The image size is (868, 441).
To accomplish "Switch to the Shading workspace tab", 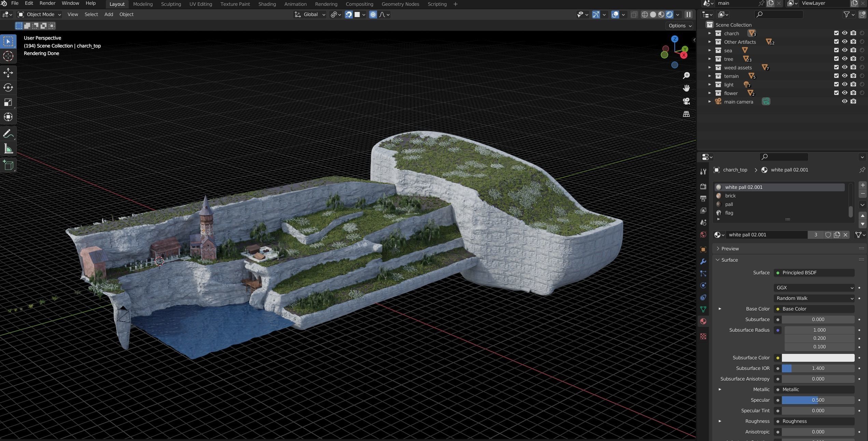I will coord(267,4).
